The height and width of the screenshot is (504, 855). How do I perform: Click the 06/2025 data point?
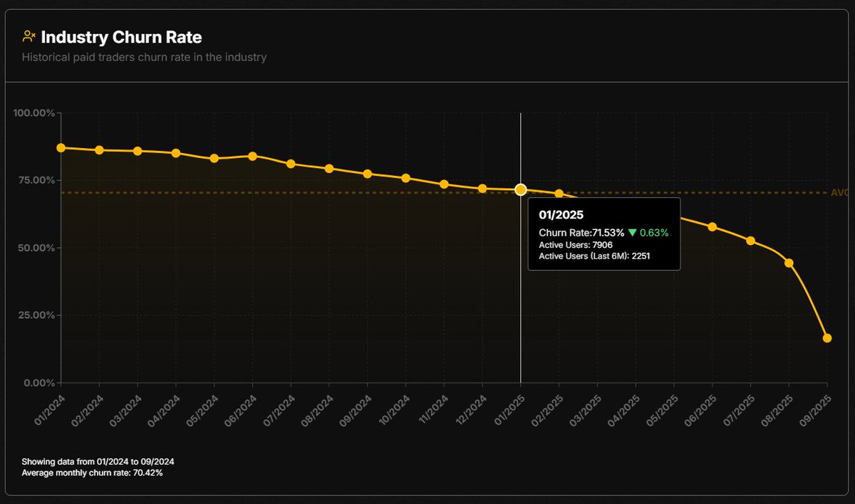pyautogui.click(x=712, y=226)
